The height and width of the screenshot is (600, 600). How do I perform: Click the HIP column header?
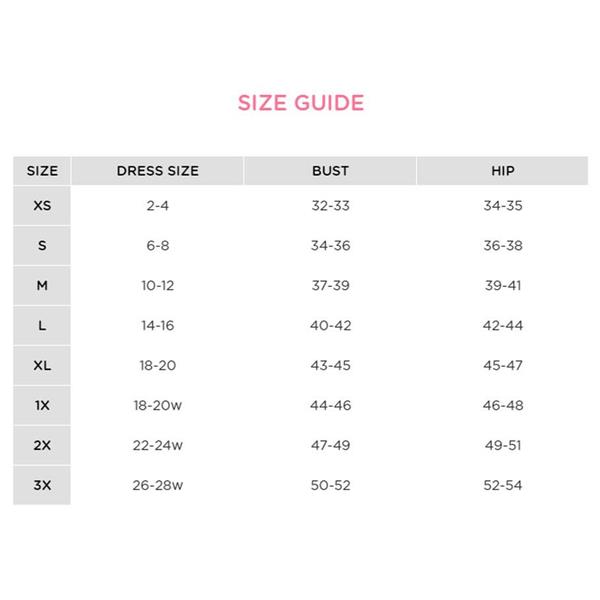(x=503, y=171)
